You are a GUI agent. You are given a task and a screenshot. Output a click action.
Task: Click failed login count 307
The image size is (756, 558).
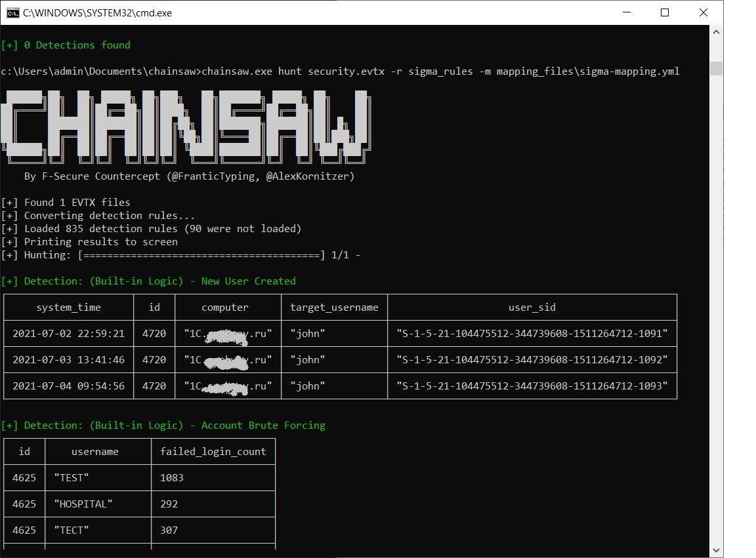[x=169, y=530]
